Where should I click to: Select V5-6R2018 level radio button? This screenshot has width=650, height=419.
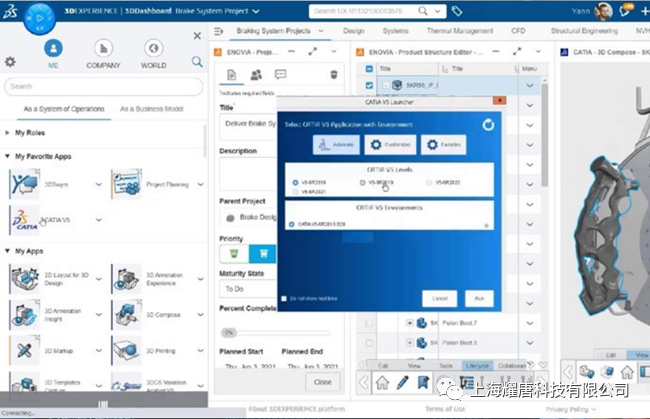pyautogui.click(x=295, y=182)
